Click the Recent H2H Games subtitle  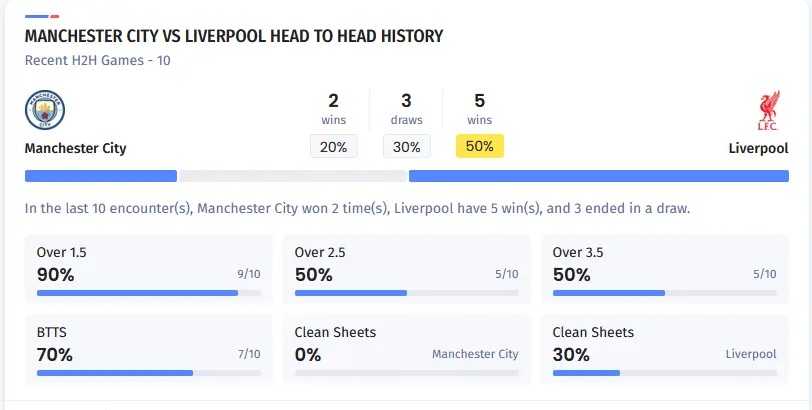point(97,60)
